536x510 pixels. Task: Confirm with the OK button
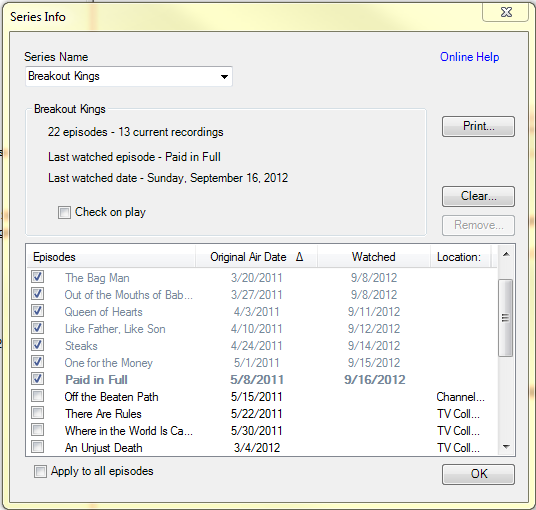click(478, 474)
